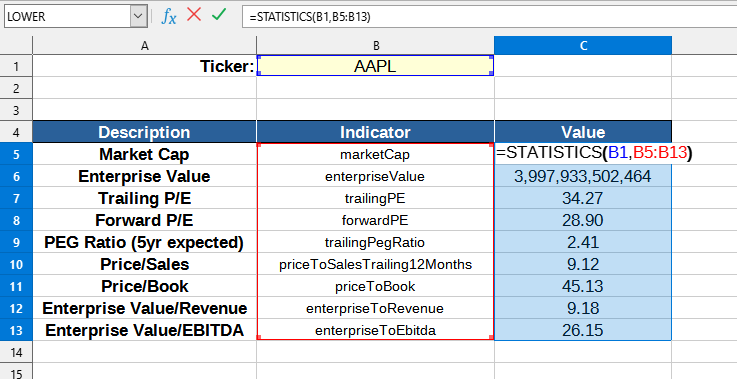Screen dimensions: 737x379
Task: Click the Ticker: label cell
Action: coord(144,66)
